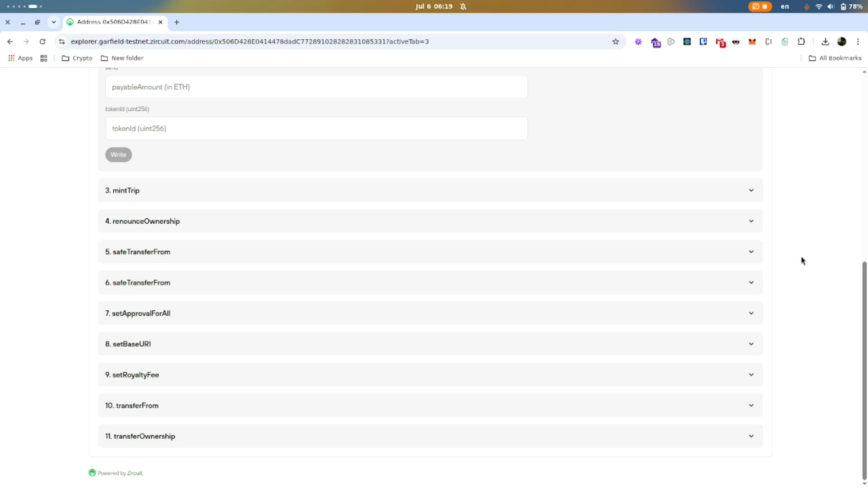Click the orange screen recording indicator
868x488 pixels.
coord(760,6)
